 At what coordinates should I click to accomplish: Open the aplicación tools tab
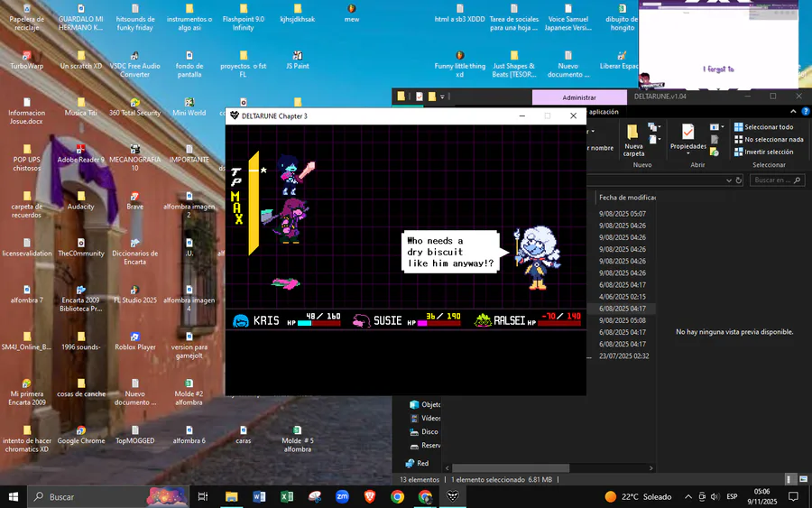tap(604, 111)
